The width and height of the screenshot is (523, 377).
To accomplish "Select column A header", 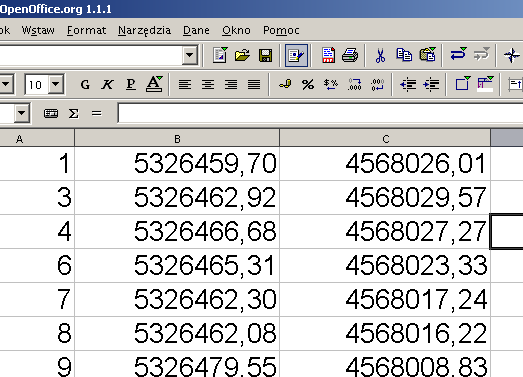I will pyautogui.click(x=37, y=138).
